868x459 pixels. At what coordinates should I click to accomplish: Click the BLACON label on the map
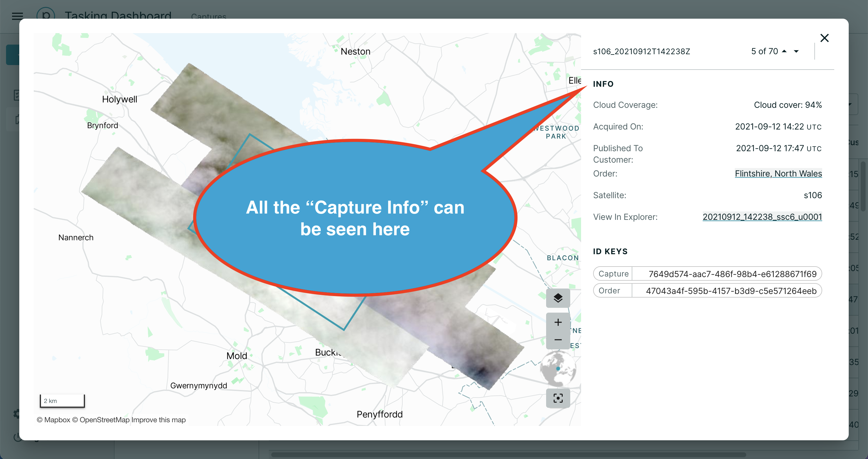[x=563, y=258]
